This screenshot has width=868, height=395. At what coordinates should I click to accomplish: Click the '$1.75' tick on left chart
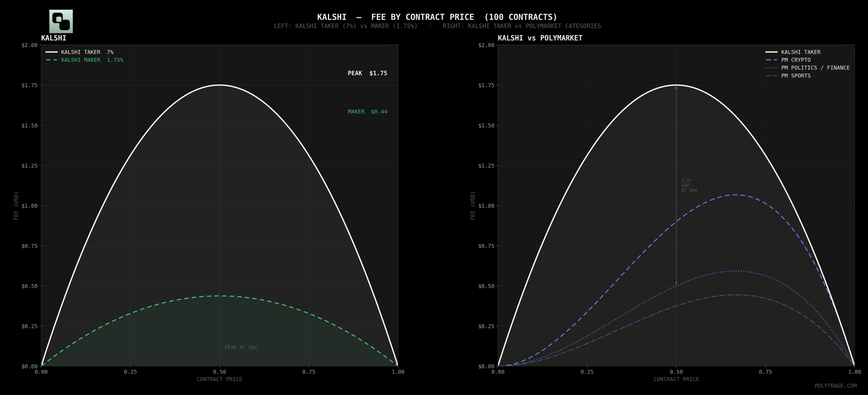click(30, 85)
